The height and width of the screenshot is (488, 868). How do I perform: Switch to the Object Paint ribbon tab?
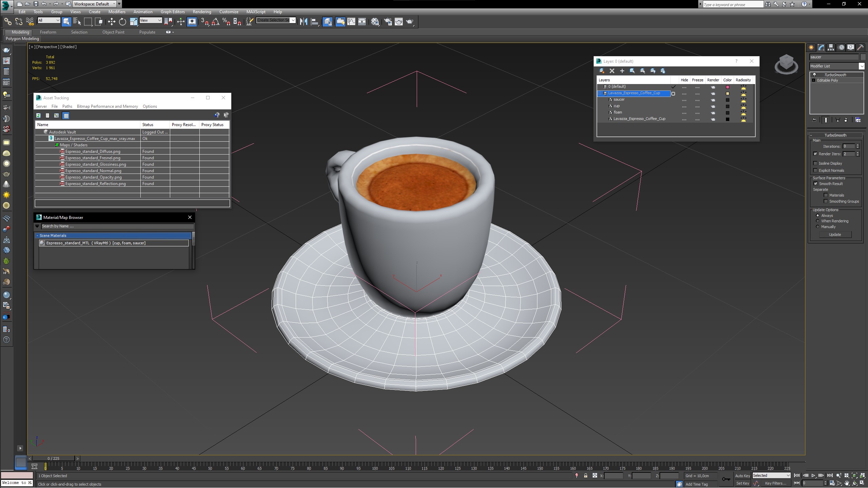[x=113, y=32]
